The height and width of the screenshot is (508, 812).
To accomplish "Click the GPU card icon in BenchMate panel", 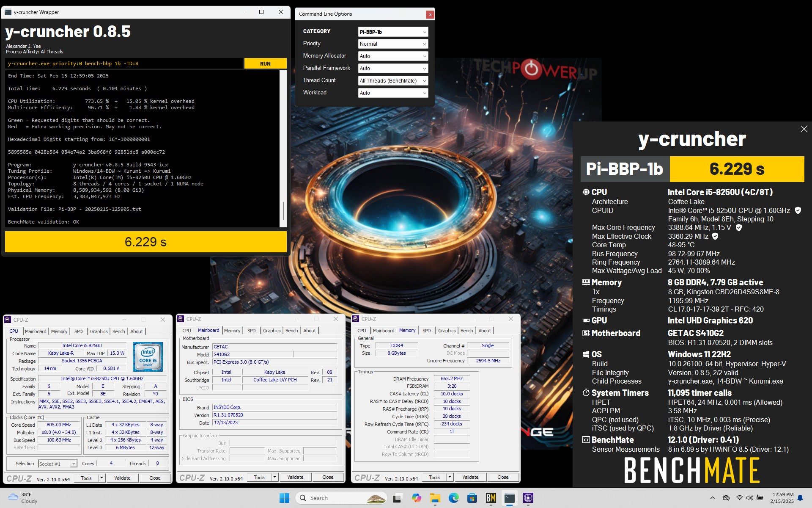I will coord(586,320).
